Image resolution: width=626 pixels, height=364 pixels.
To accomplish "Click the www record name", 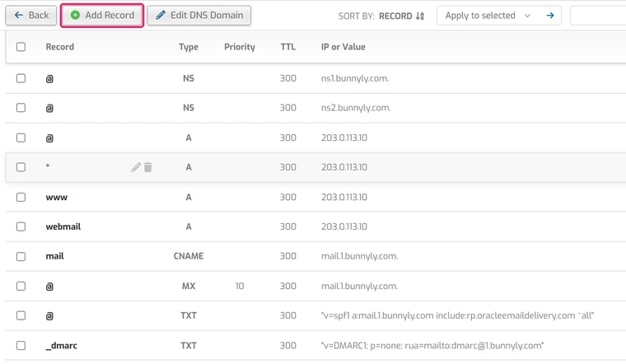I will pos(57,197).
